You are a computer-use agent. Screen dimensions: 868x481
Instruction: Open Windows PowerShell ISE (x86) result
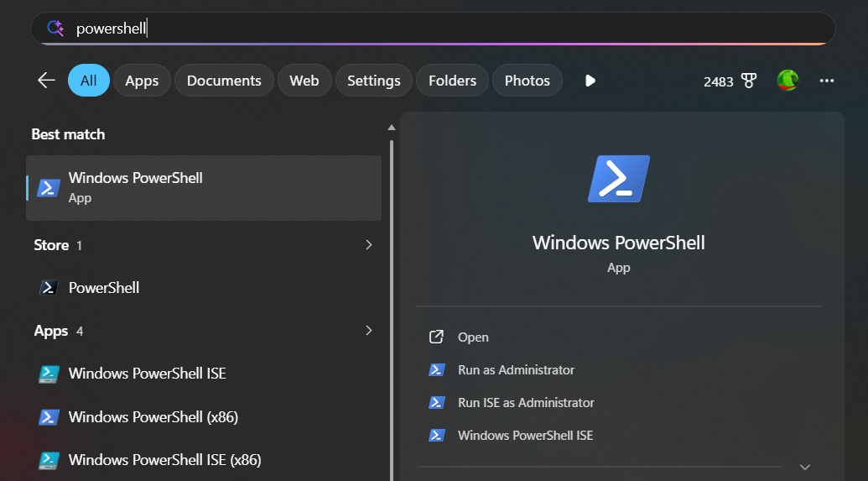[x=204, y=460]
